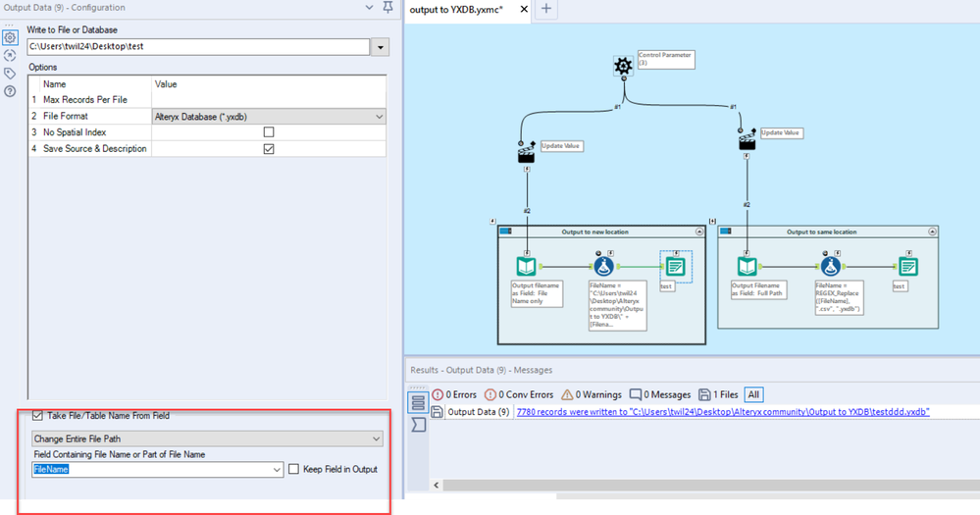Open the Configuration panel chevron menu
980x515 pixels.
[370, 8]
